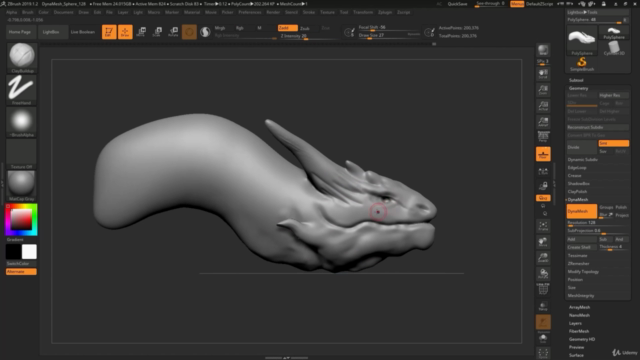Expand the ClayPolish subsection
The height and width of the screenshot is (360, 640).
pos(578,191)
